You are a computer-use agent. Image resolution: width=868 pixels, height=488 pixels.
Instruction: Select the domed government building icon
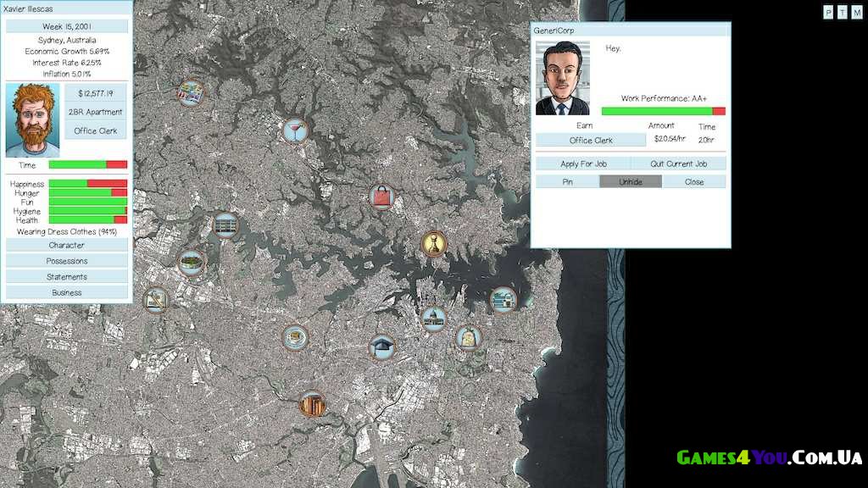click(433, 319)
